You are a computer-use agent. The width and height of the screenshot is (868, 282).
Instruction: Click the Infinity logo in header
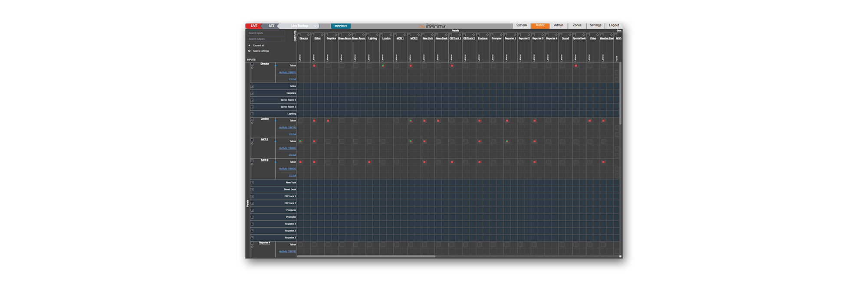pyautogui.click(x=432, y=26)
